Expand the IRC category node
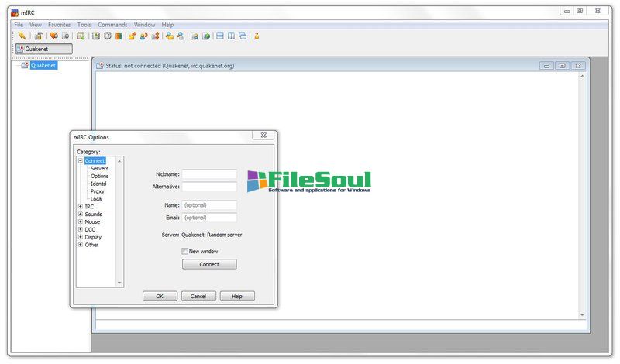 [x=81, y=207]
